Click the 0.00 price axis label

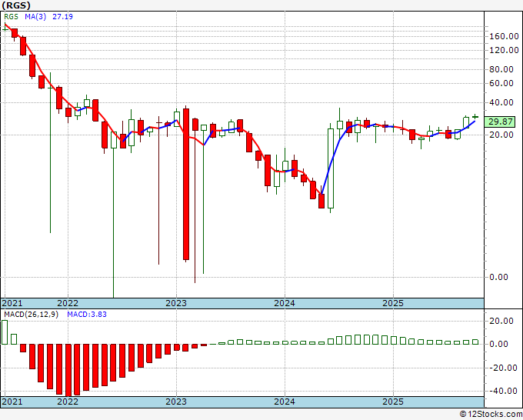pos(498,277)
